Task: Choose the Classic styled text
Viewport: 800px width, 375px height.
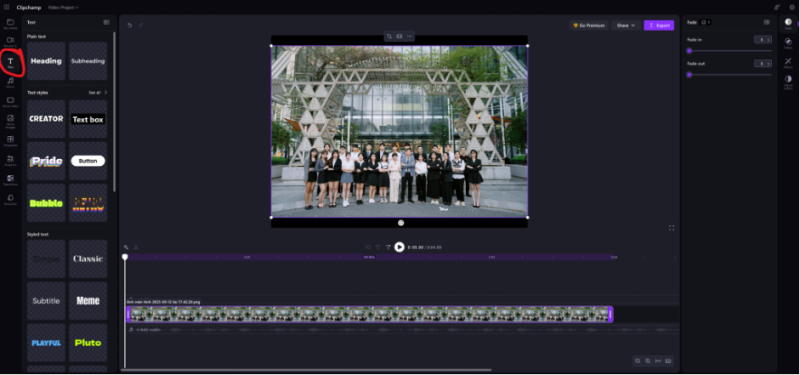Action: (x=88, y=259)
